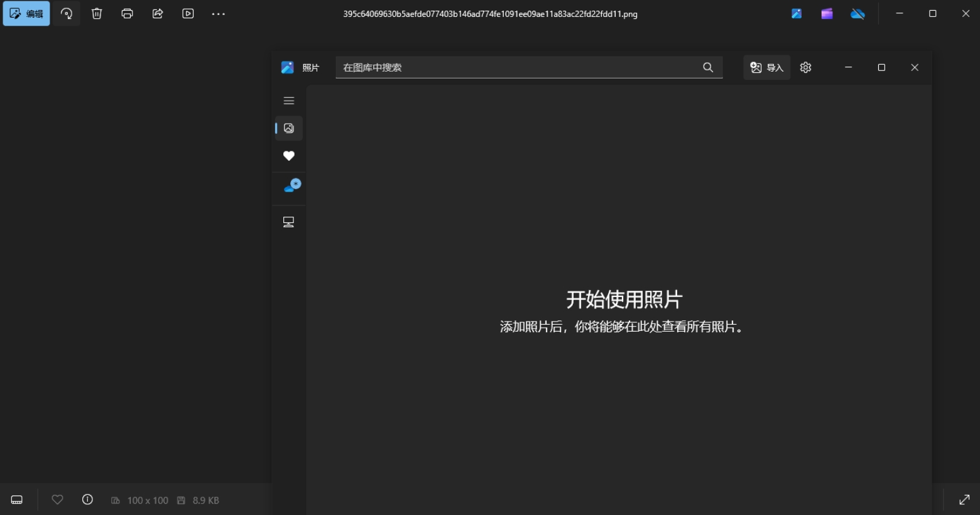Maximize the outer photo viewer window

(933, 14)
